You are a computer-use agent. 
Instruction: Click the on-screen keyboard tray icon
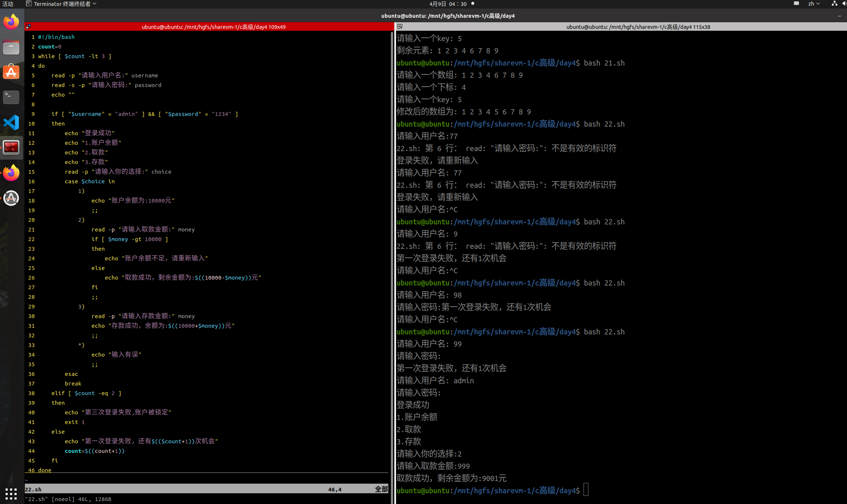tap(796, 4)
